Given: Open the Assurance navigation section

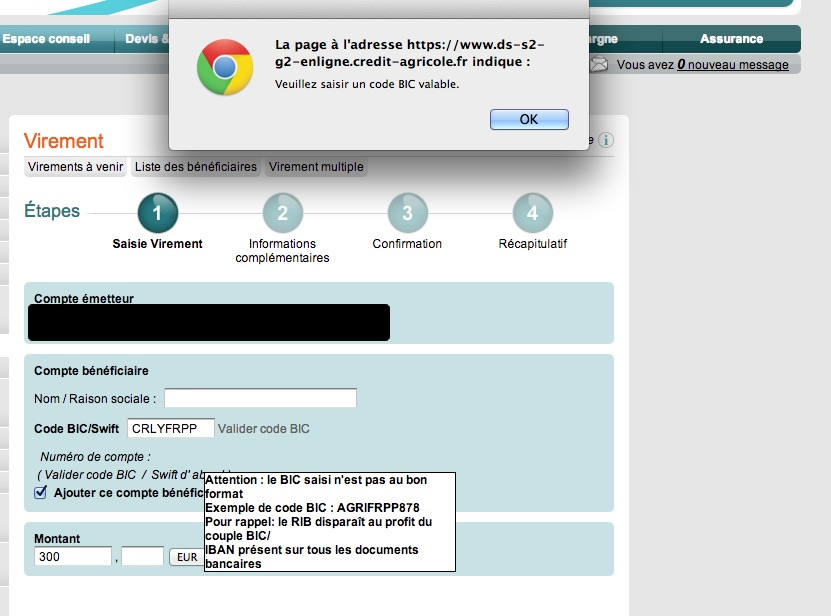Looking at the screenshot, I should click(732, 39).
